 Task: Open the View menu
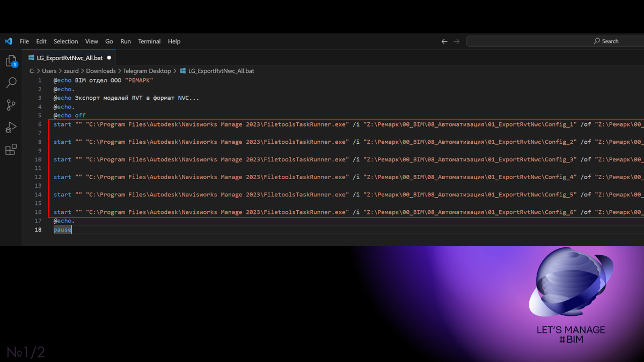click(92, 41)
